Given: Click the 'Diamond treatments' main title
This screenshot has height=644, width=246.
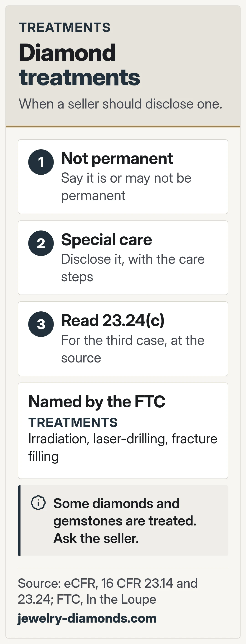Looking at the screenshot, I should click(x=79, y=65).
